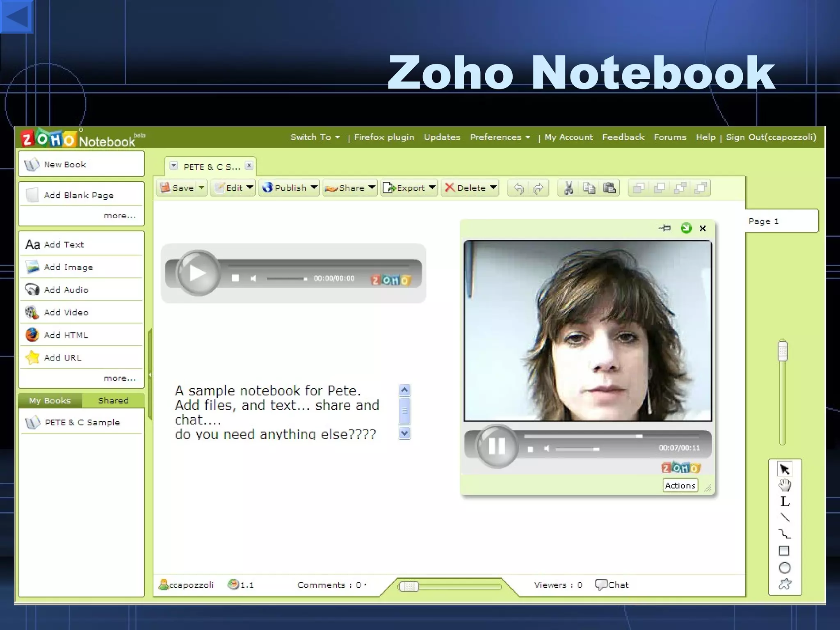Viewport: 840px width, 630px height.
Task: Click Add Text in sidebar
Action: 81,244
